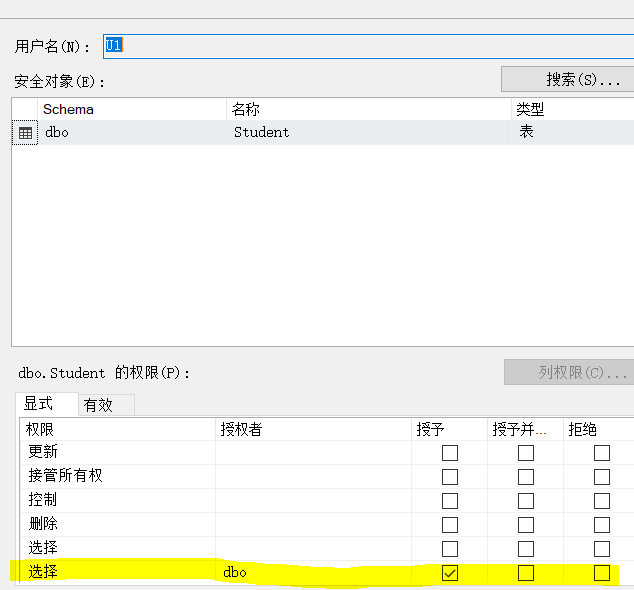Select the 选择 label with empty grantor
Screen dimensions: 634x590
43,548
